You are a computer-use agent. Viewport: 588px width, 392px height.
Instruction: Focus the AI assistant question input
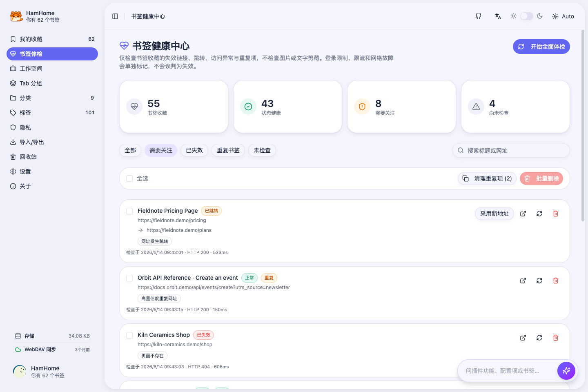508,371
